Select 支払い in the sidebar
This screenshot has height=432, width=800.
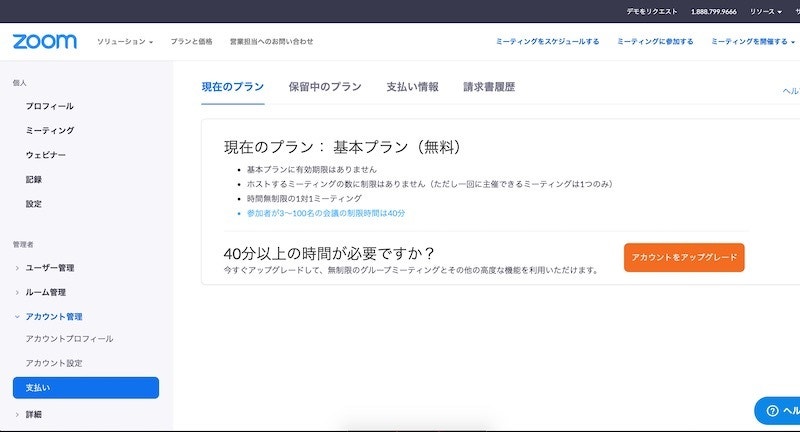(86, 388)
